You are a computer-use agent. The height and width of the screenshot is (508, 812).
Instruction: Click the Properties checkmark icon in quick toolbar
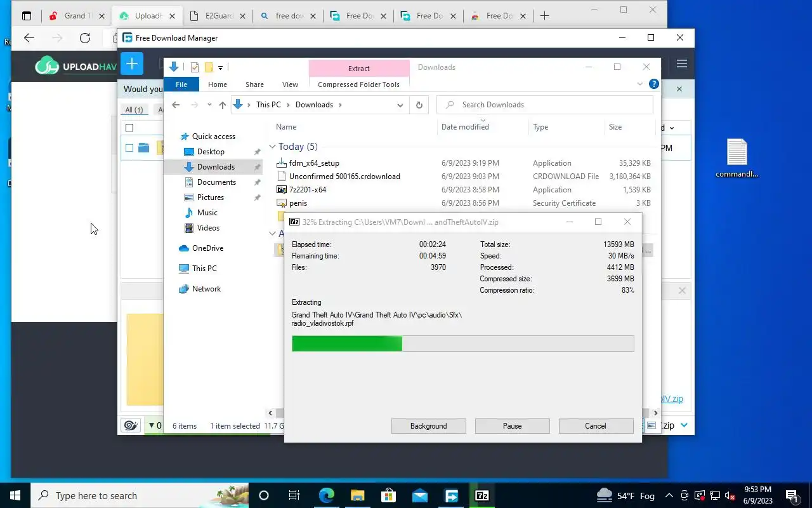click(x=194, y=67)
